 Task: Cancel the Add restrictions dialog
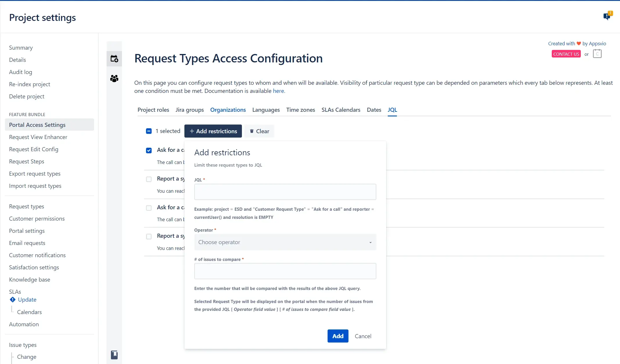click(x=363, y=336)
